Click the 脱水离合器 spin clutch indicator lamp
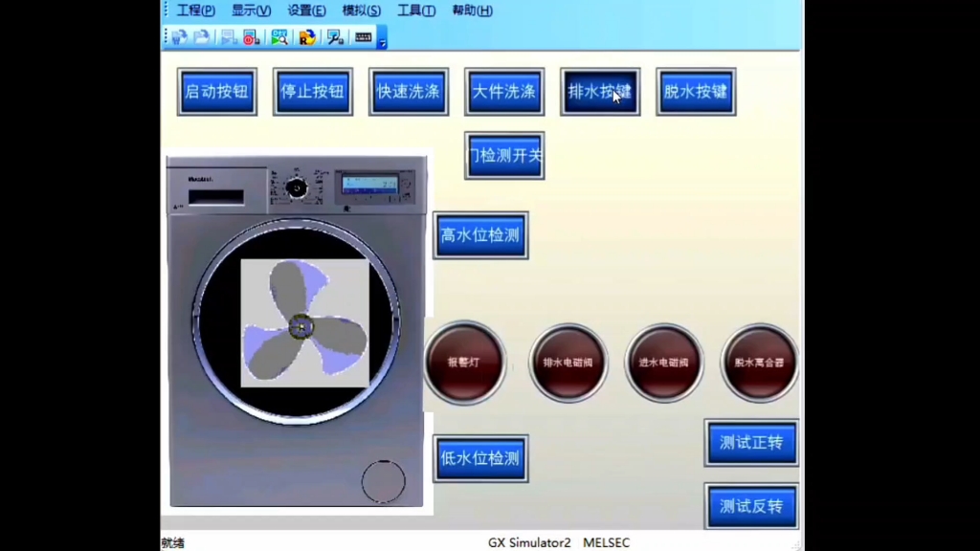 [759, 363]
